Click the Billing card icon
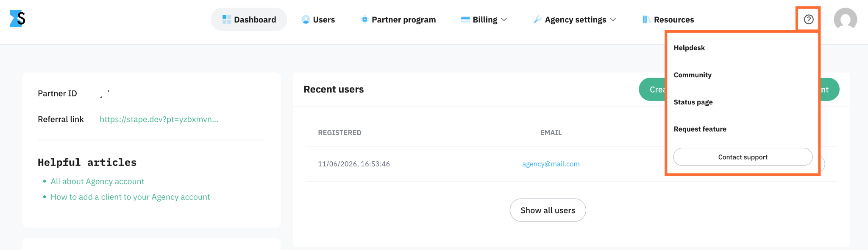 tap(465, 20)
